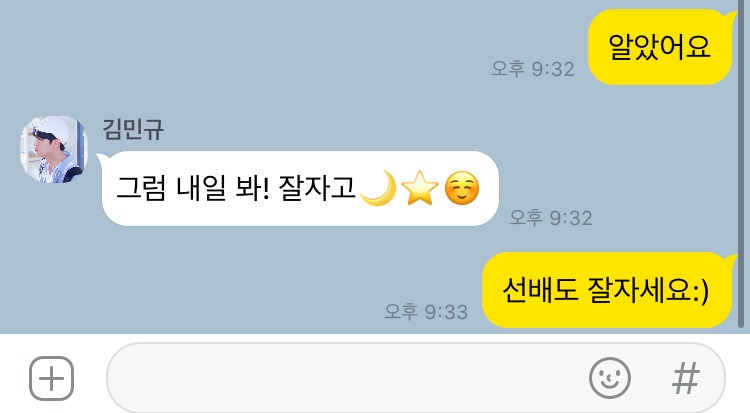Select the 알았어요 yellow message bubble
The image size is (750, 413).
(x=661, y=47)
